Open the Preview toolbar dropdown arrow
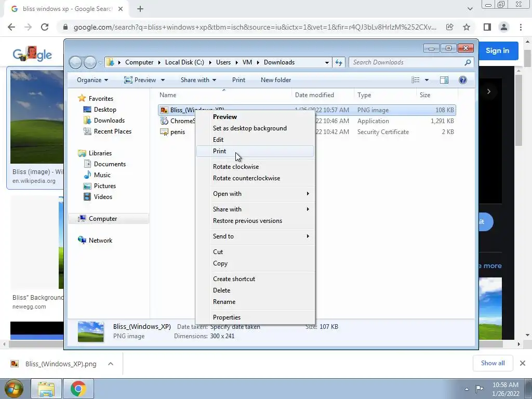532x399 pixels. tap(163, 80)
